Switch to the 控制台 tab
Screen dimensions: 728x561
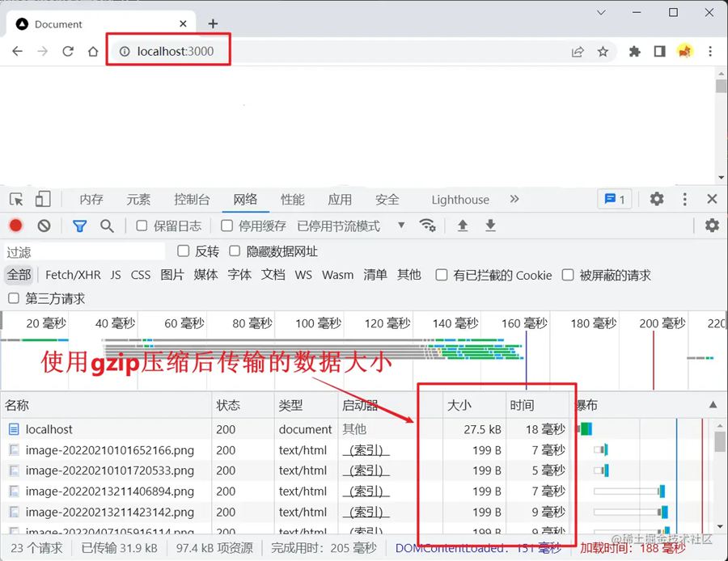click(x=192, y=200)
